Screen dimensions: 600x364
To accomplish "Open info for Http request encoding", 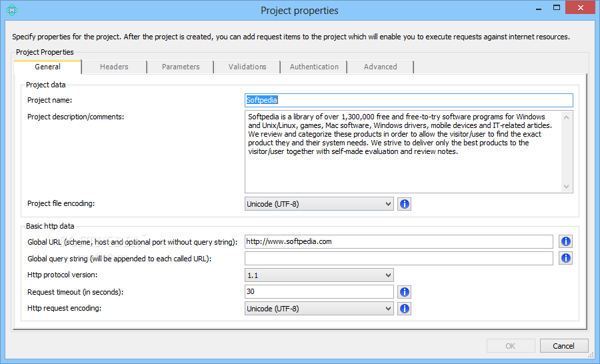I will (405, 309).
